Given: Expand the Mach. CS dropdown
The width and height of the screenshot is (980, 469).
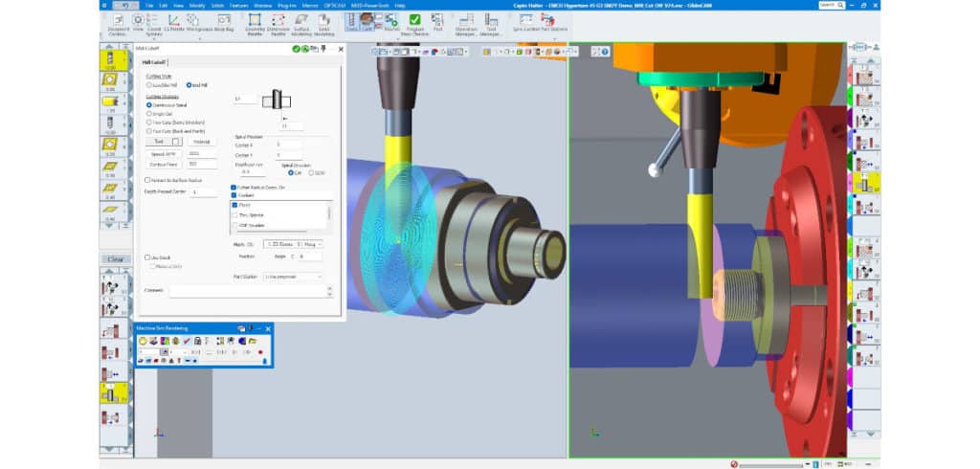Looking at the screenshot, I should pos(320,244).
